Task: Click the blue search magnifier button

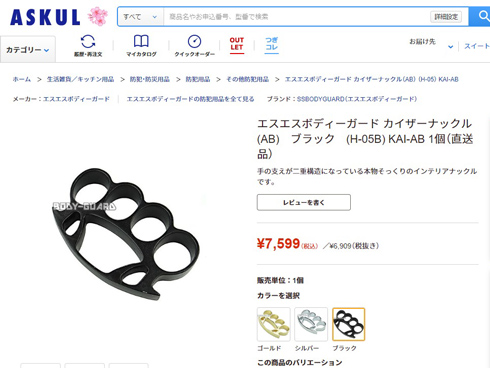Action: [x=480, y=16]
